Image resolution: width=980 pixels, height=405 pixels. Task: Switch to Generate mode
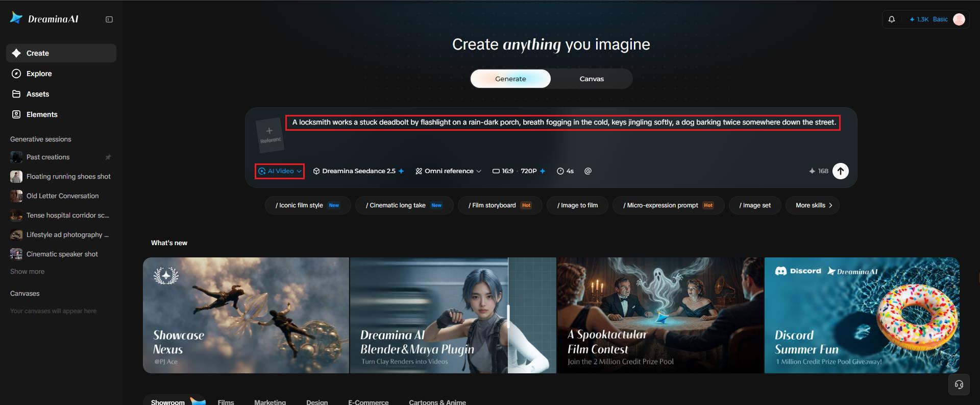pos(510,79)
